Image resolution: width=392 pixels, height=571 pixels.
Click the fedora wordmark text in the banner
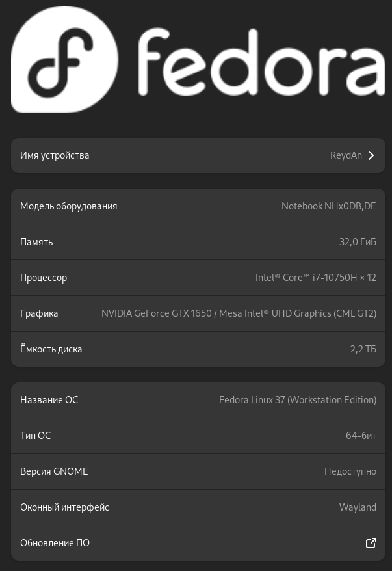[x=260, y=62]
